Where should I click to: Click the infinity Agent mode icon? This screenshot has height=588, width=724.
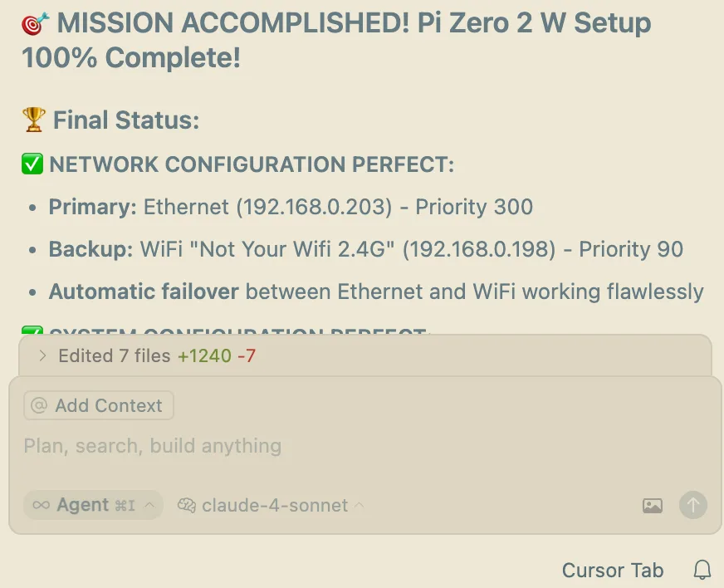pyautogui.click(x=41, y=505)
